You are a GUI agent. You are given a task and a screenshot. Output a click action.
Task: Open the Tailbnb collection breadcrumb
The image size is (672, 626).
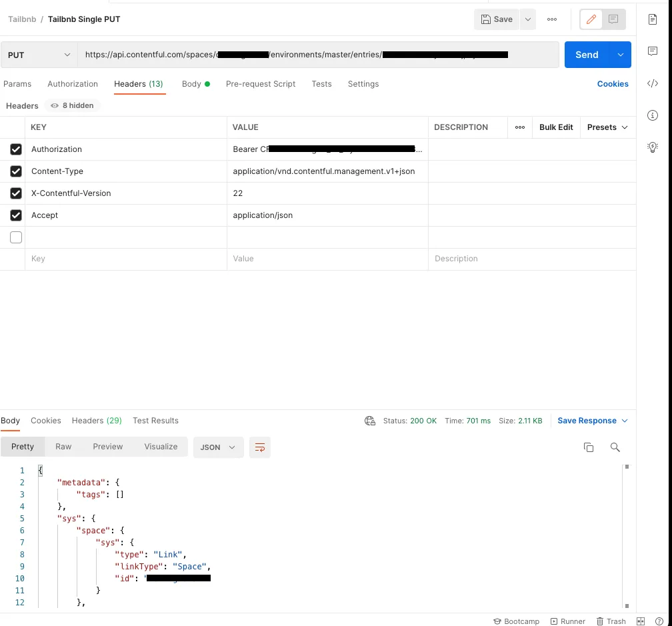click(x=22, y=19)
